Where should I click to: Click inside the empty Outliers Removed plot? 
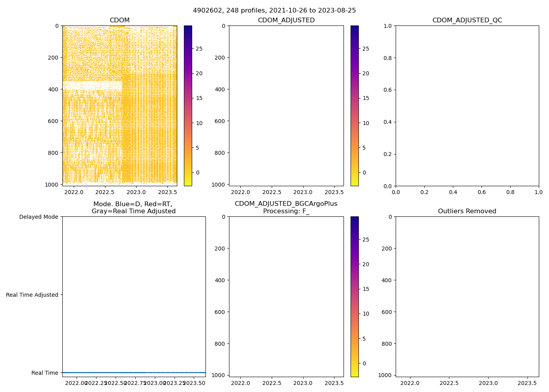pyautogui.click(x=467, y=296)
